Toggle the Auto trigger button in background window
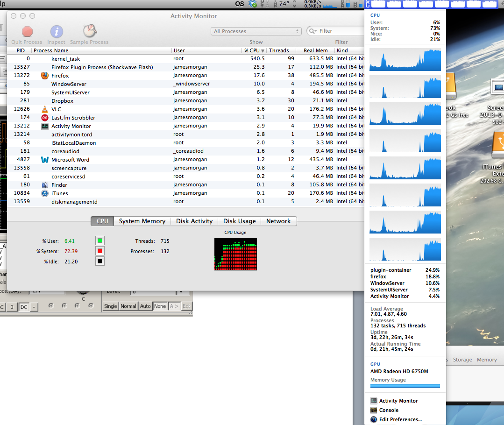The height and width of the screenshot is (425, 504). pyautogui.click(x=145, y=306)
